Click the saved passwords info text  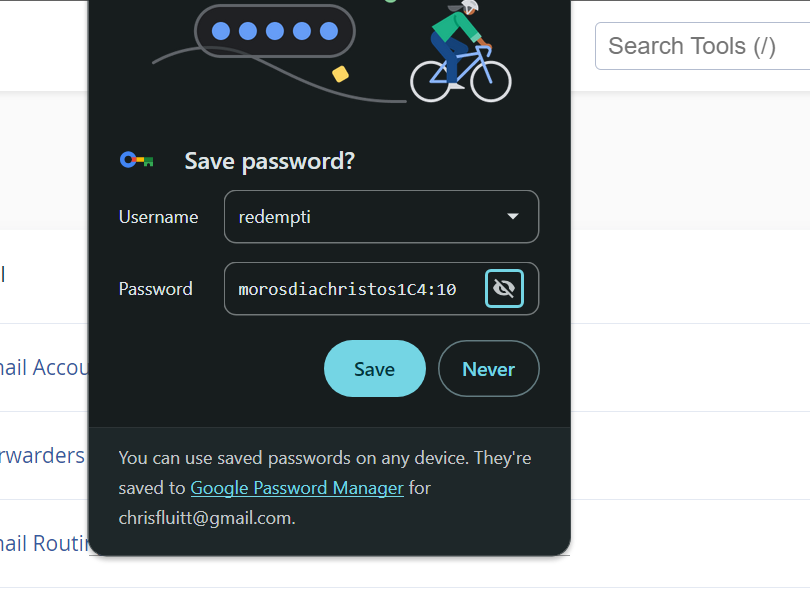pos(324,458)
